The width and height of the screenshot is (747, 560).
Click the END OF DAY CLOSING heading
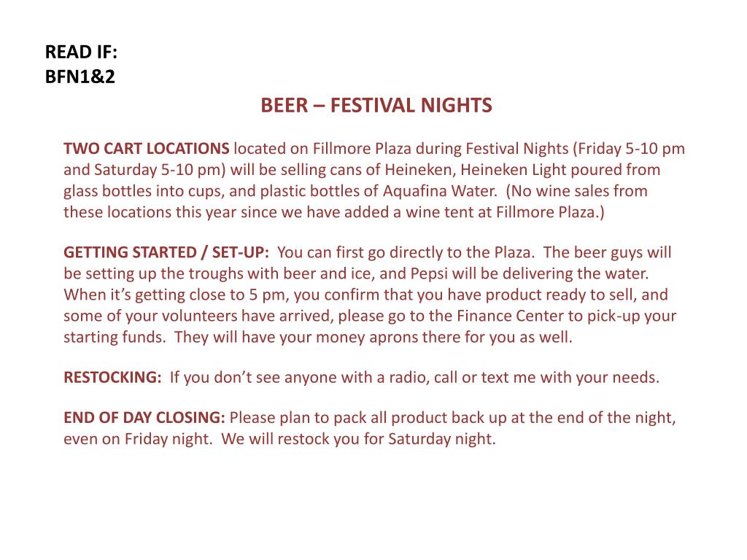coord(144,418)
